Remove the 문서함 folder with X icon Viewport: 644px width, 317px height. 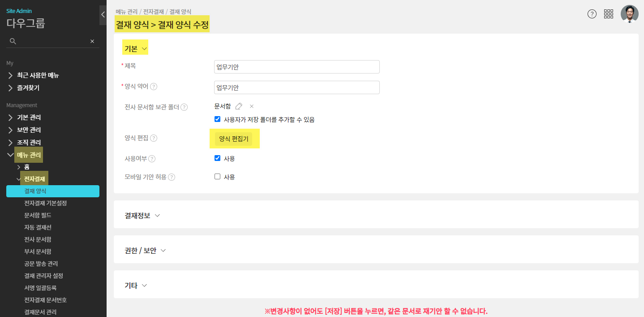click(x=252, y=106)
